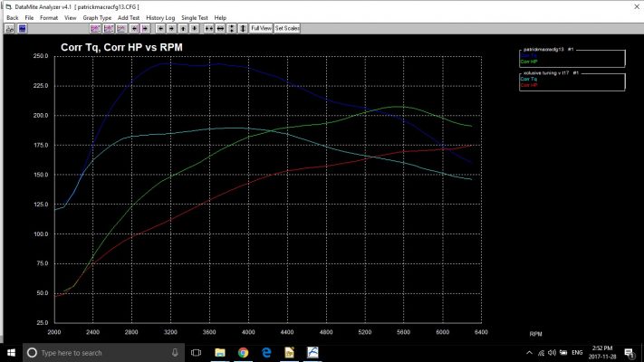Open Task View on the taskbar

pyautogui.click(x=196, y=353)
